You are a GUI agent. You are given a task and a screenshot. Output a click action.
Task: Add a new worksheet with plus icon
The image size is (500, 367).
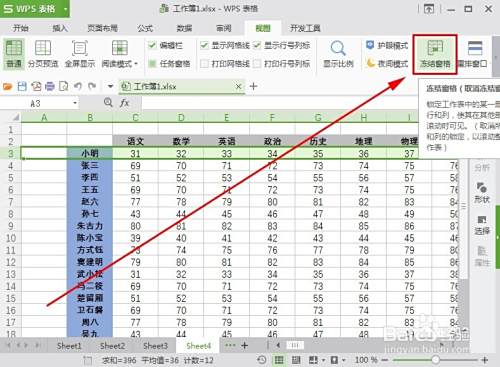(244, 345)
